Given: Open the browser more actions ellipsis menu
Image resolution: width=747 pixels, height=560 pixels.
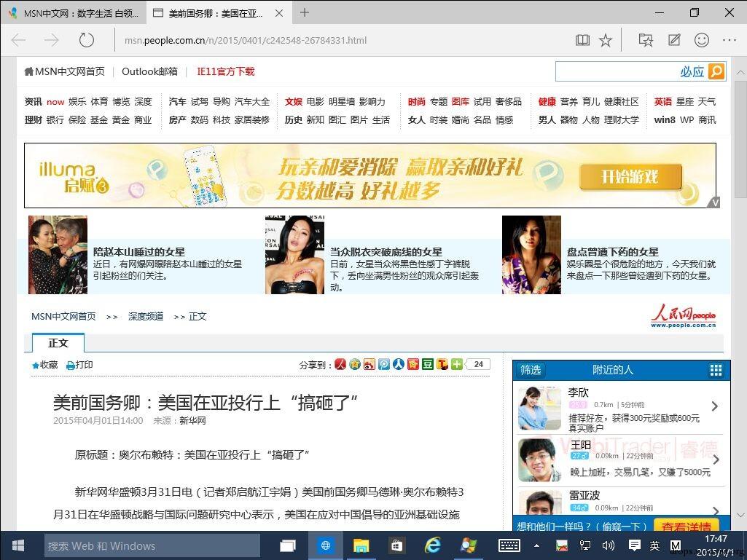Looking at the screenshot, I should pyautogui.click(x=729, y=41).
